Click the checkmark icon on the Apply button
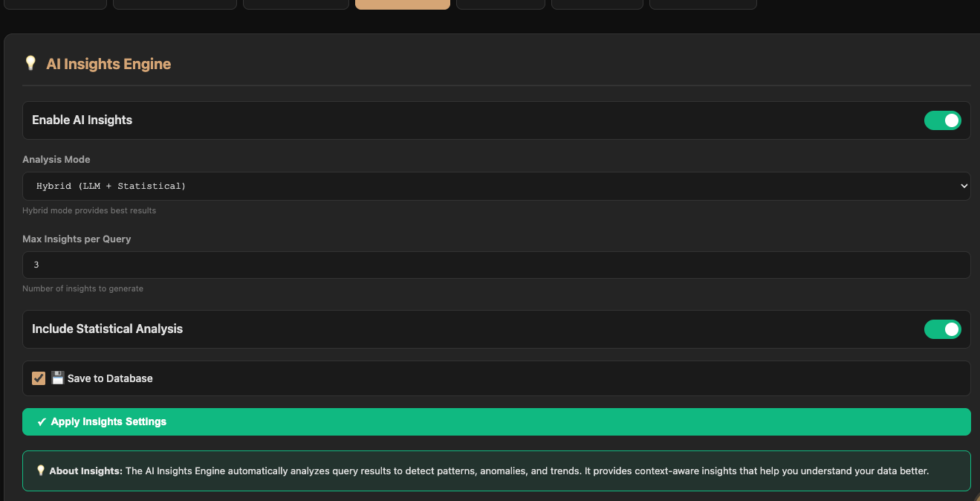Image resolution: width=980 pixels, height=501 pixels. pos(41,421)
